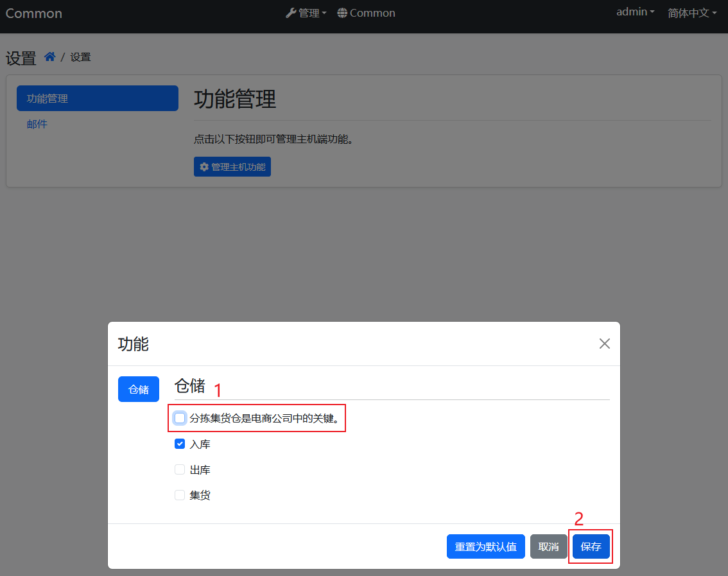728x576 pixels.
Task: Toggle the 分拣集货仓是电商公司中的关键 checkbox
Action: point(180,418)
